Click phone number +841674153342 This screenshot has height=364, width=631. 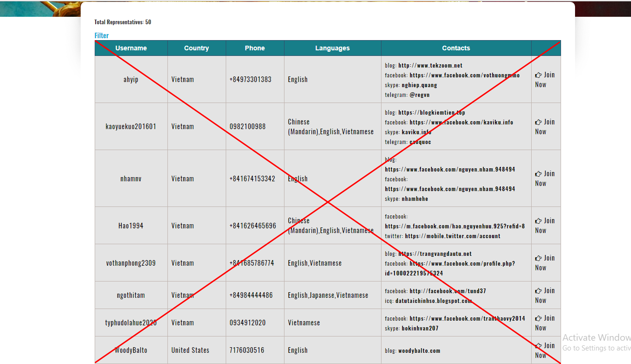pyautogui.click(x=252, y=179)
